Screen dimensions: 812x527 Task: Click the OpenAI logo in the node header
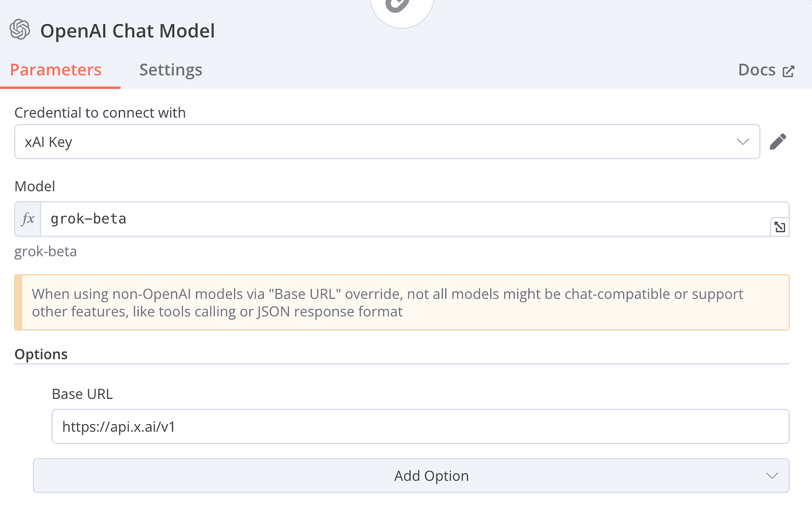(19, 29)
